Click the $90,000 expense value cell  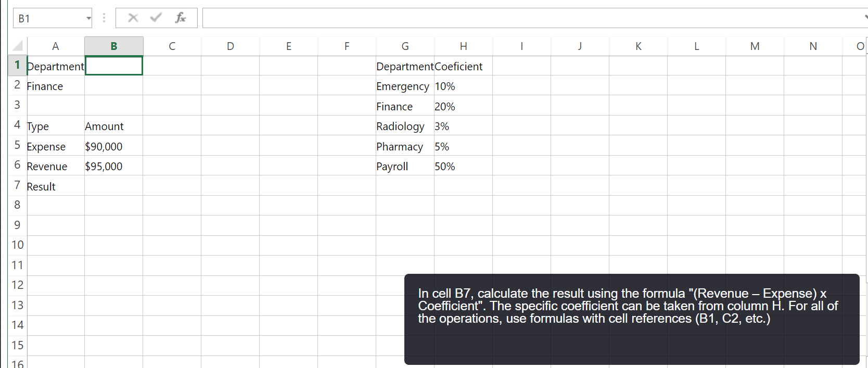pyautogui.click(x=114, y=146)
